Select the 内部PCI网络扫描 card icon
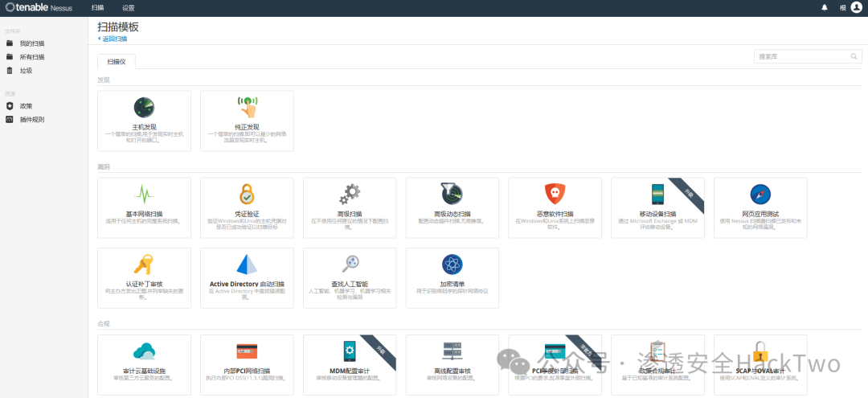Viewport: 868px width, 398px height. 247,351
